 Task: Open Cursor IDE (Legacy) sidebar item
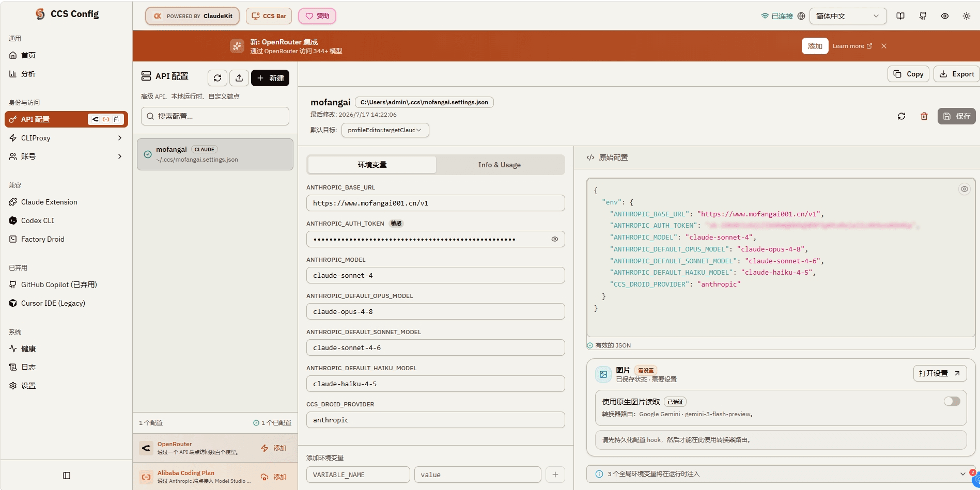pyautogui.click(x=66, y=303)
